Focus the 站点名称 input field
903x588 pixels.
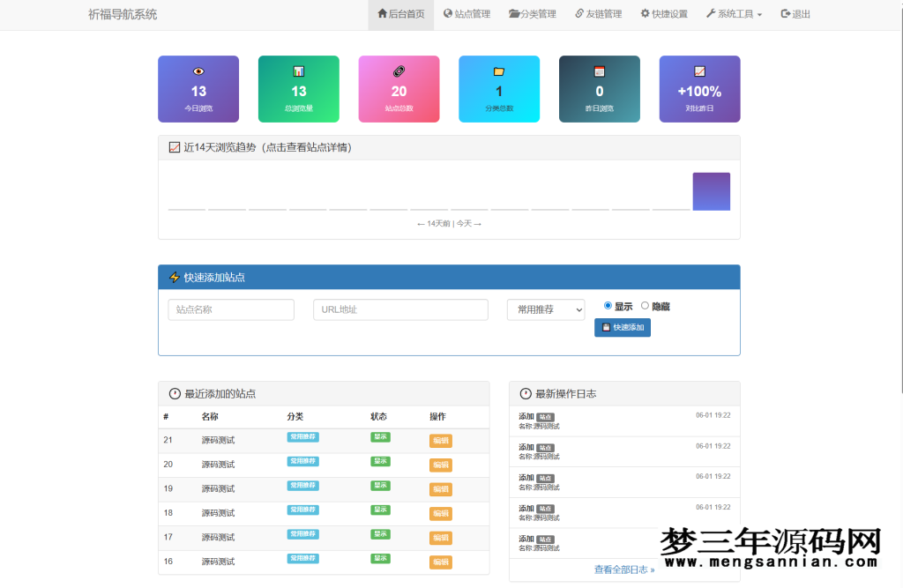231,309
